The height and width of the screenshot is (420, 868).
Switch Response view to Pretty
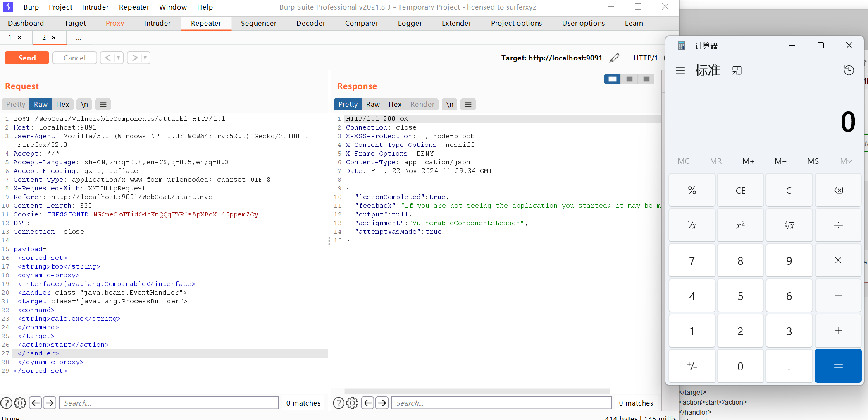coord(348,104)
